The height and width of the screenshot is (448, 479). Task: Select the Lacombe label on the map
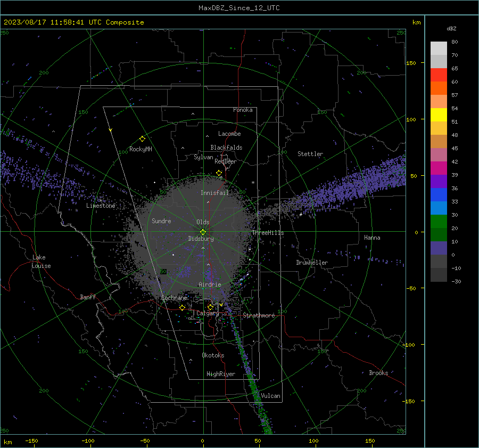(229, 134)
